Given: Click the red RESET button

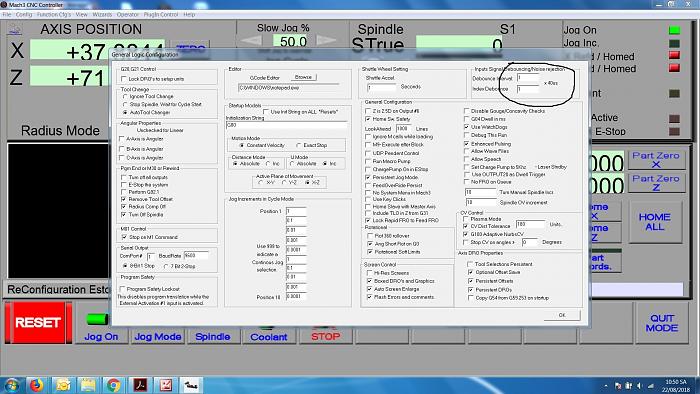Looking at the screenshot, I should pyautogui.click(x=38, y=322).
